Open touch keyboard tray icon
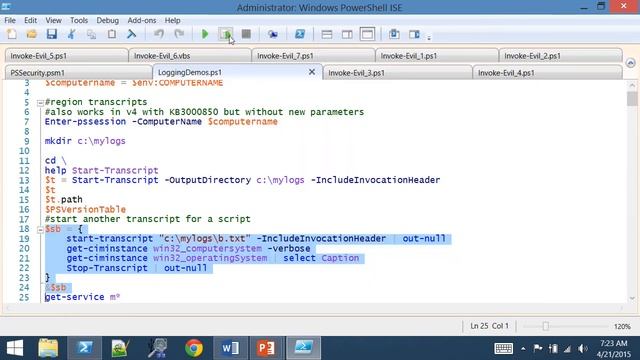This screenshot has height=360, width=640. 503,348
